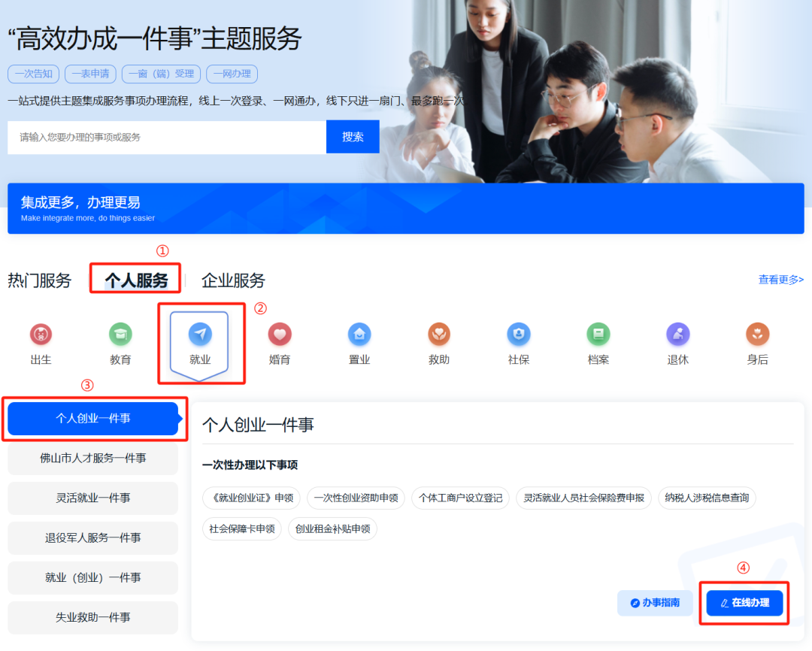Click the 一网办理 tag
This screenshot has width=812, height=651.
click(x=232, y=74)
